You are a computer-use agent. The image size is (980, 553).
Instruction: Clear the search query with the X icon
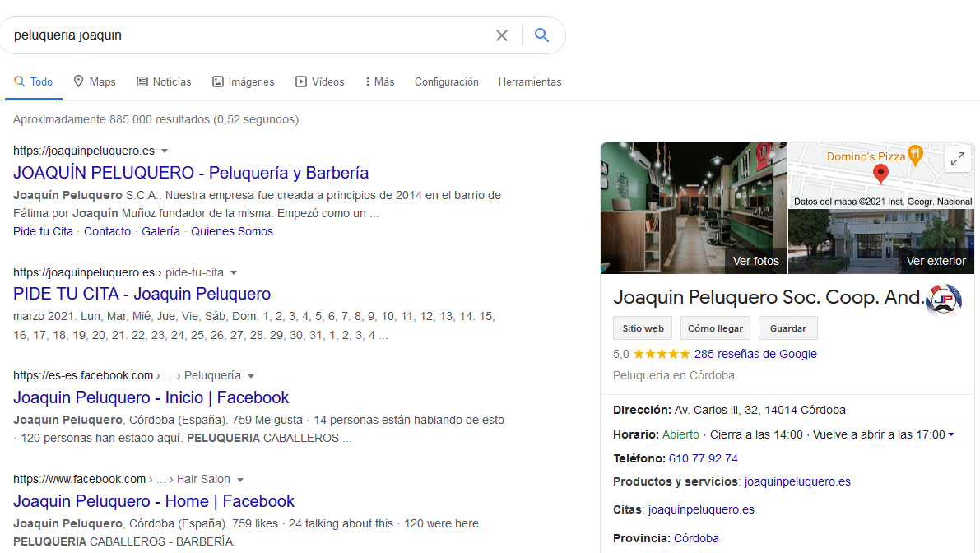click(x=502, y=35)
